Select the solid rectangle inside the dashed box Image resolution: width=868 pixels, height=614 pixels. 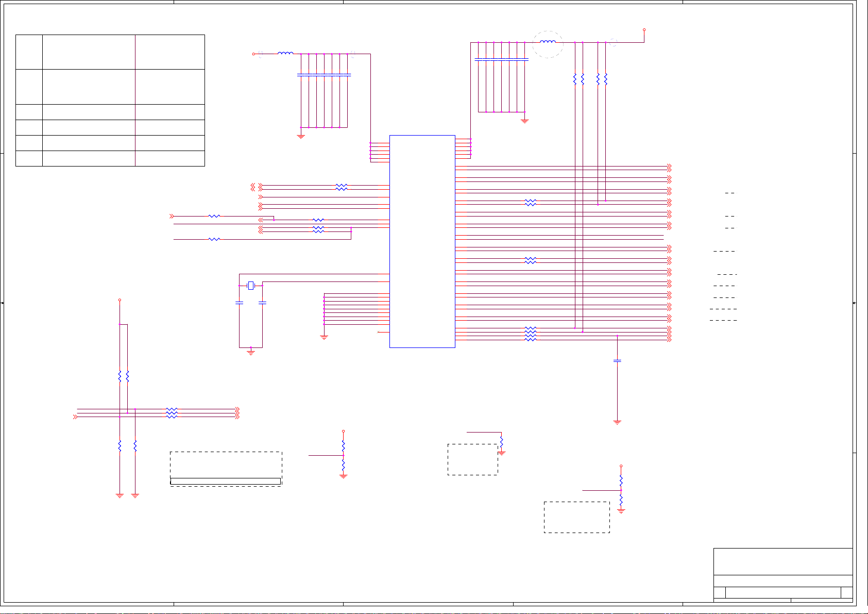226,482
